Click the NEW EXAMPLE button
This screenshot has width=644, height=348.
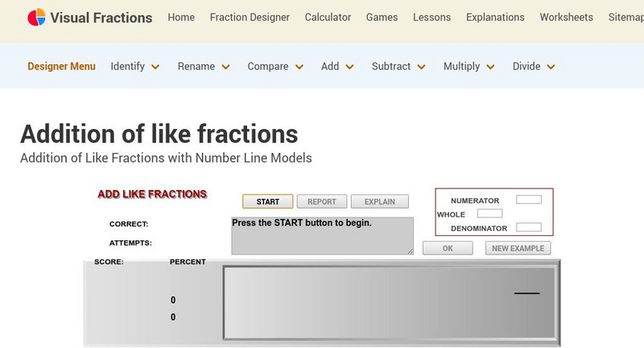(518, 248)
